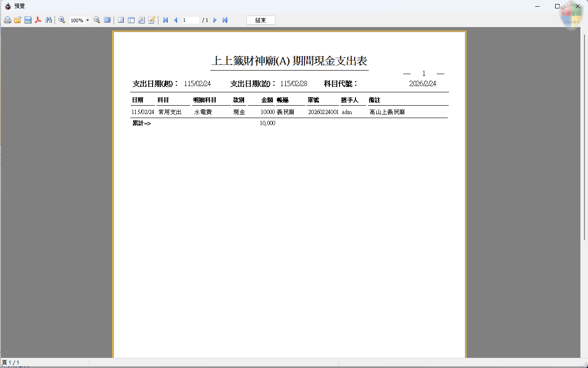Go to the first page
The width and height of the screenshot is (588, 368).
(x=165, y=20)
